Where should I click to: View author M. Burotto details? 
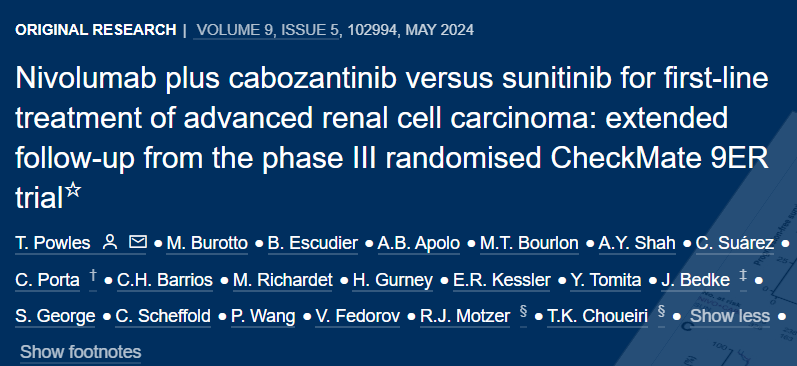[x=207, y=243]
